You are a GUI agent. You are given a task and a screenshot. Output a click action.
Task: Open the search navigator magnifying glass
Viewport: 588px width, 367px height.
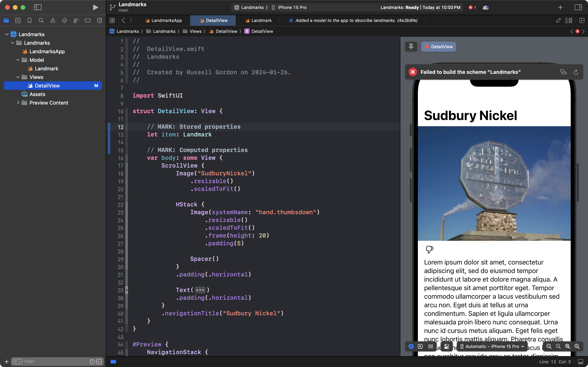pyautogui.click(x=41, y=20)
